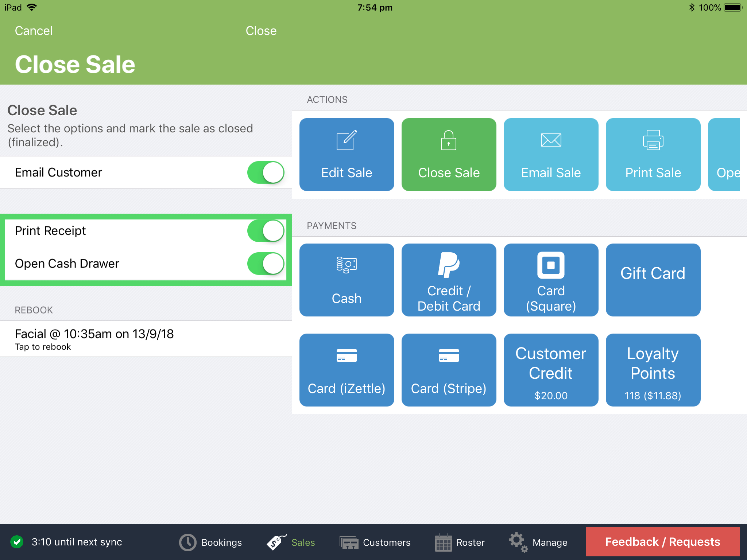Screen dimensions: 747x560
Task: Pay with Card (Square) icon
Action: (551, 265)
